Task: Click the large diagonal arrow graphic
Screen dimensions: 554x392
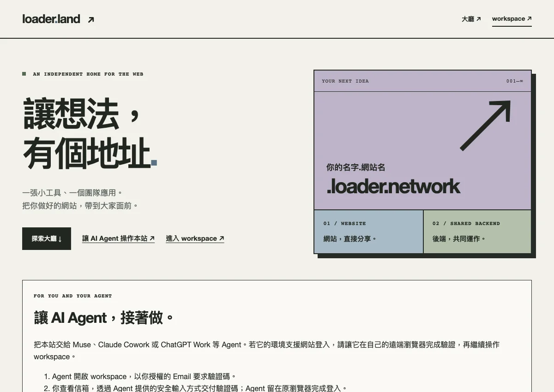Action: (485, 125)
